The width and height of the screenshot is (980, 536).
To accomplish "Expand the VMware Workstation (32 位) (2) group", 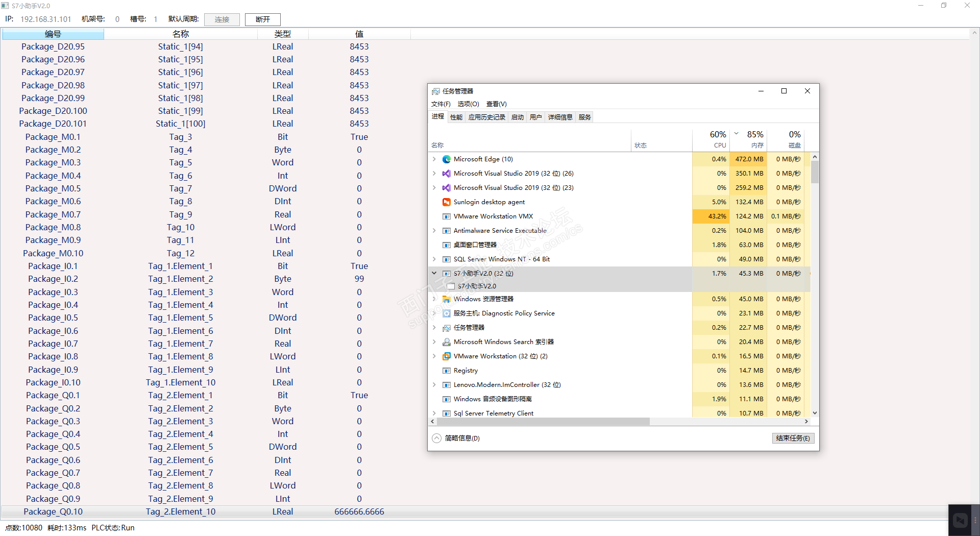I will [x=434, y=356].
